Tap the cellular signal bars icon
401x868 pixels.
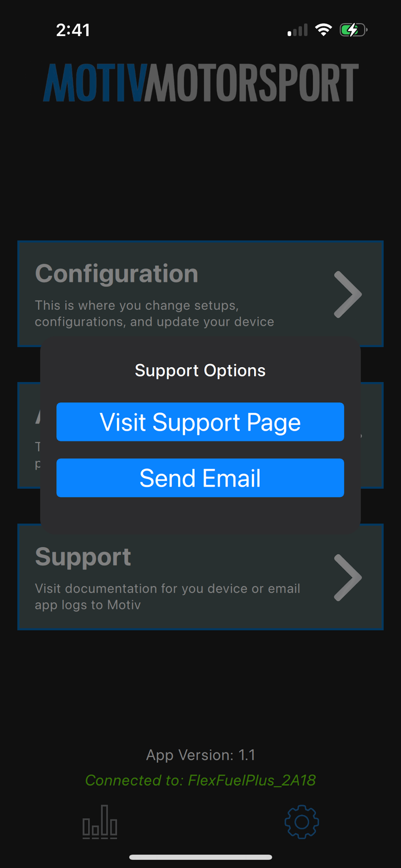click(298, 30)
